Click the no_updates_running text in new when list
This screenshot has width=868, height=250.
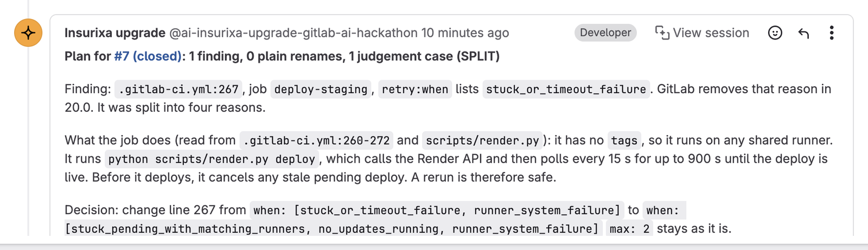(x=378, y=229)
